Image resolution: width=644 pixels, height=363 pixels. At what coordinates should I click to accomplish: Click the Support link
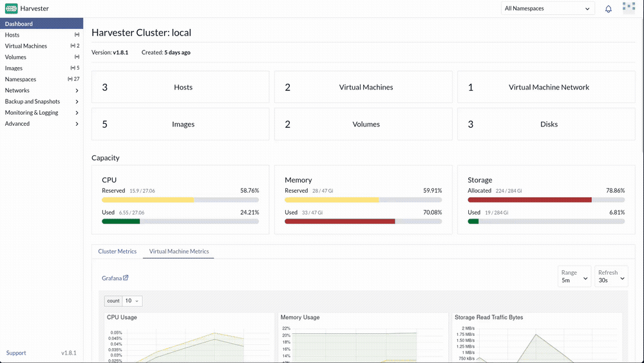(x=16, y=353)
